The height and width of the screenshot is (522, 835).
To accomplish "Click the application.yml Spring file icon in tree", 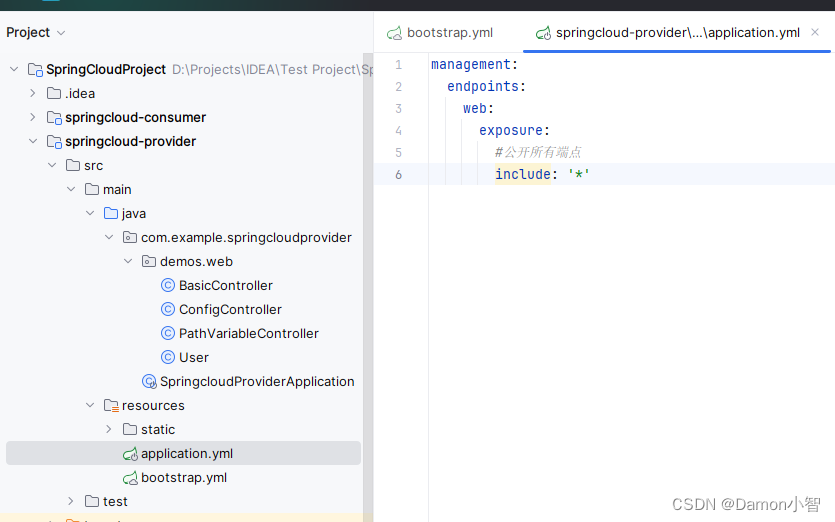I will tap(130, 454).
